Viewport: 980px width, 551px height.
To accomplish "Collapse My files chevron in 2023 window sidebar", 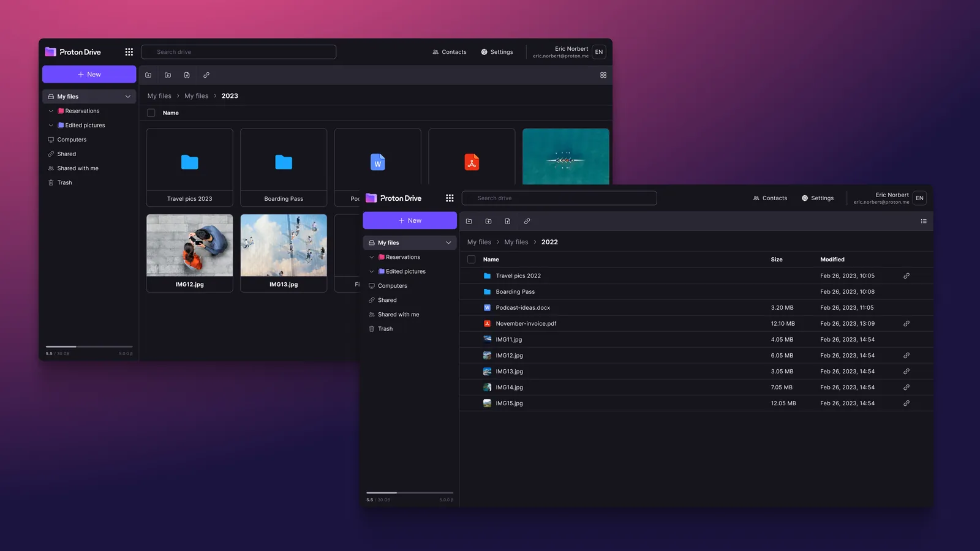I will point(127,97).
